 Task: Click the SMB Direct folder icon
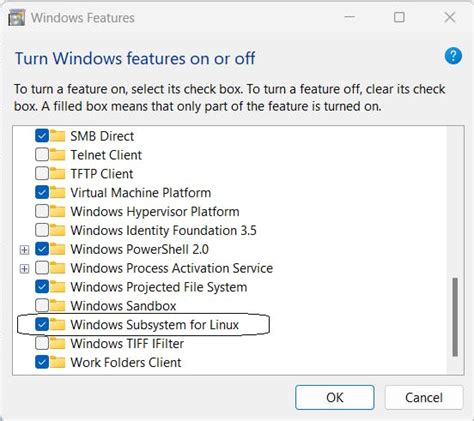point(57,136)
